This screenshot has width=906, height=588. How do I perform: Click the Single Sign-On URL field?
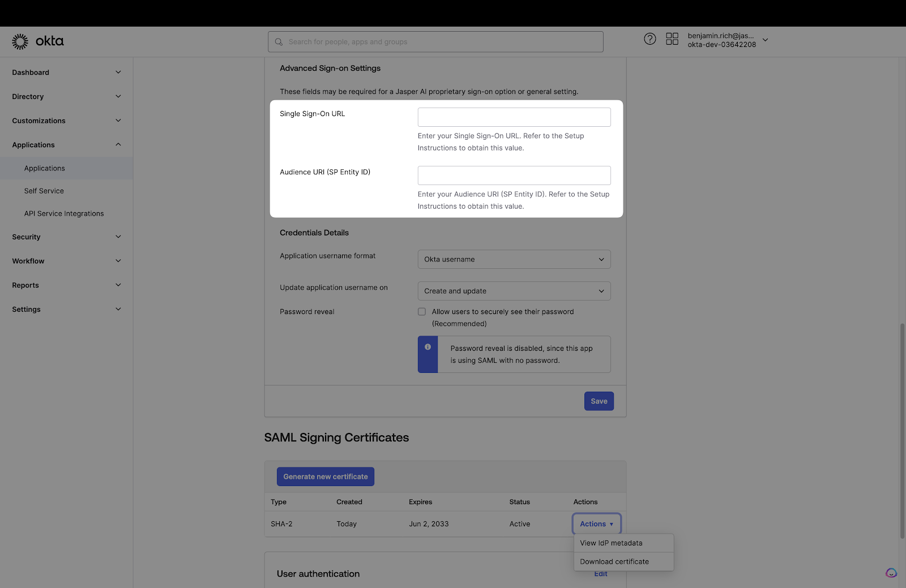coord(514,117)
